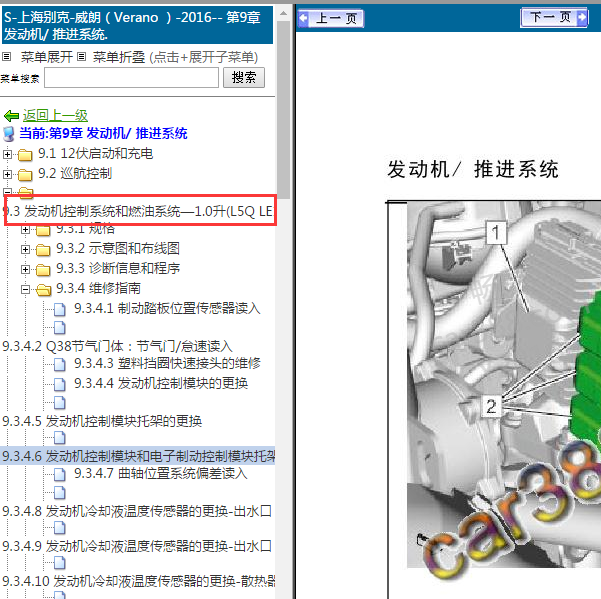Click the document icon above 9.3.4.10
The height and width of the screenshot is (599, 601).
point(59,562)
